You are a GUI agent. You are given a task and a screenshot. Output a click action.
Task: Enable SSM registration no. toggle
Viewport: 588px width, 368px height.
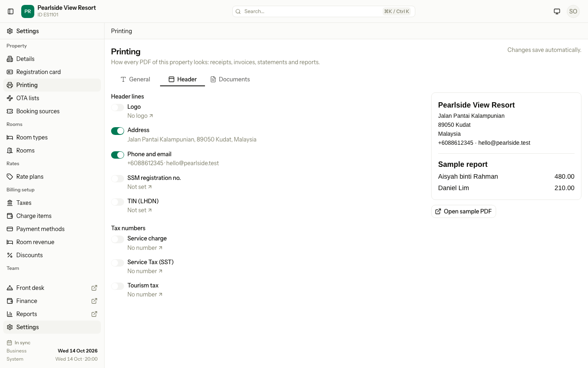point(118,179)
